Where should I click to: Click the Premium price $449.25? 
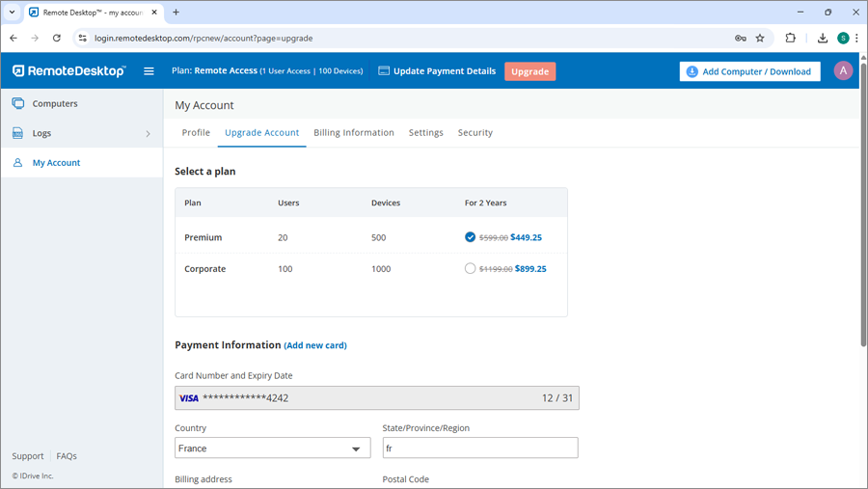coord(526,237)
